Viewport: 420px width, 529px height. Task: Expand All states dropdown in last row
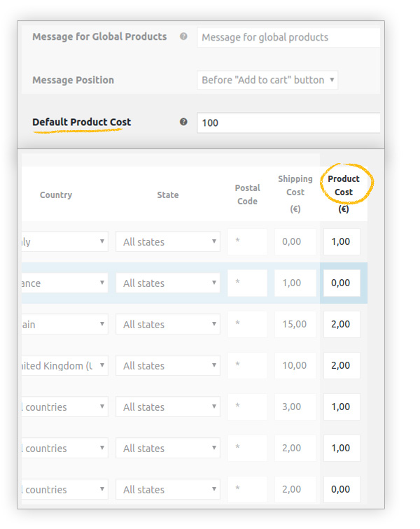point(168,490)
